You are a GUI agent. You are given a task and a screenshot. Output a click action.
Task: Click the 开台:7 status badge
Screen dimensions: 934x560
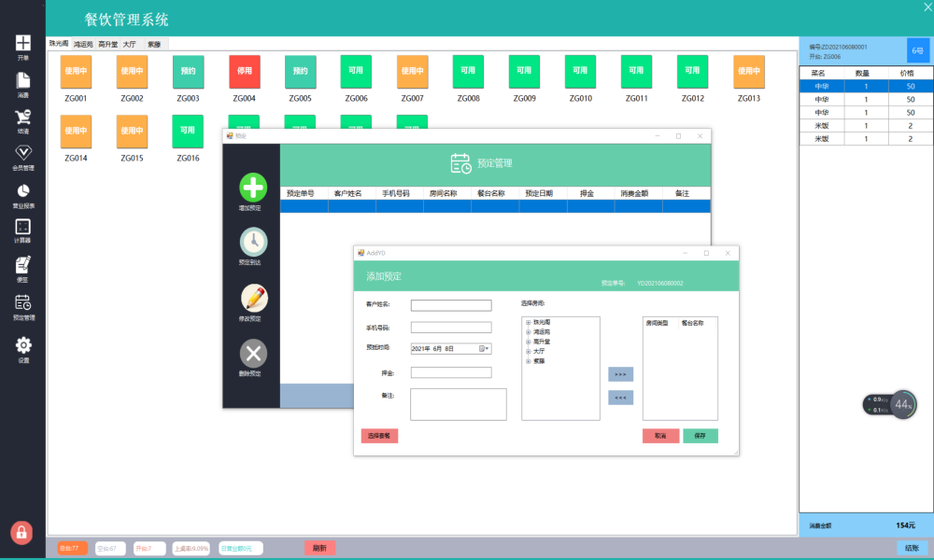tap(149, 549)
